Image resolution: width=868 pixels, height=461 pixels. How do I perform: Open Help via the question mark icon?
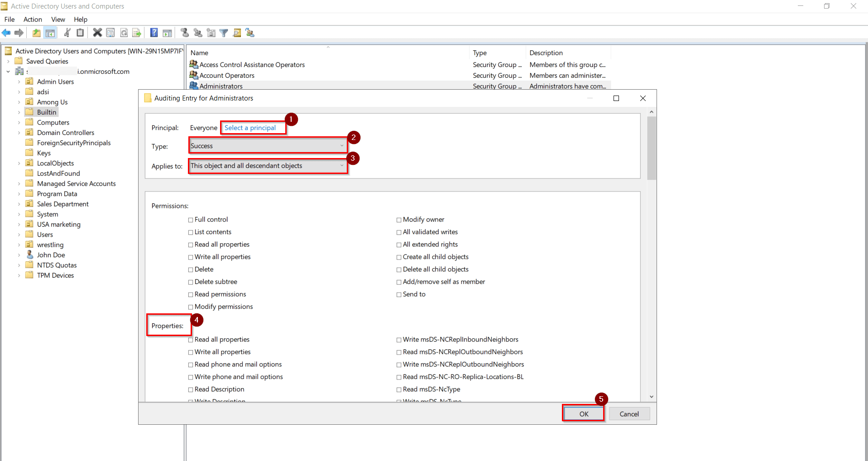pyautogui.click(x=153, y=33)
